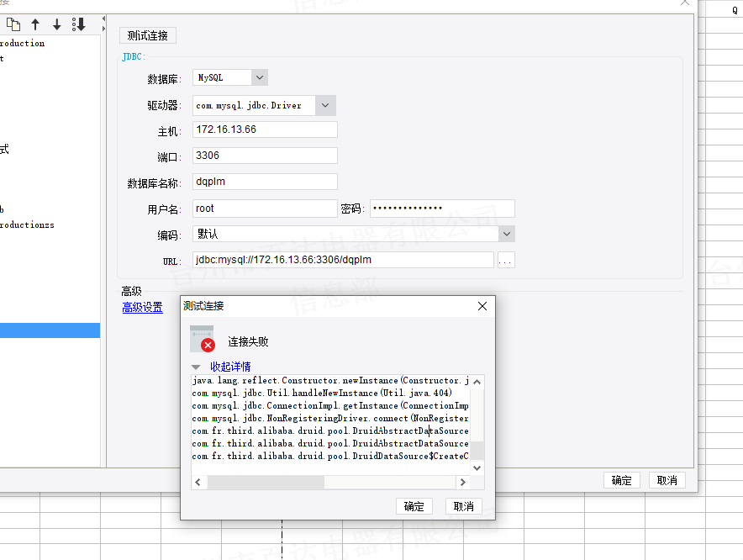Click the URL field jdbc:mysql
The height and width of the screenshot is (560, 743).
343,260
